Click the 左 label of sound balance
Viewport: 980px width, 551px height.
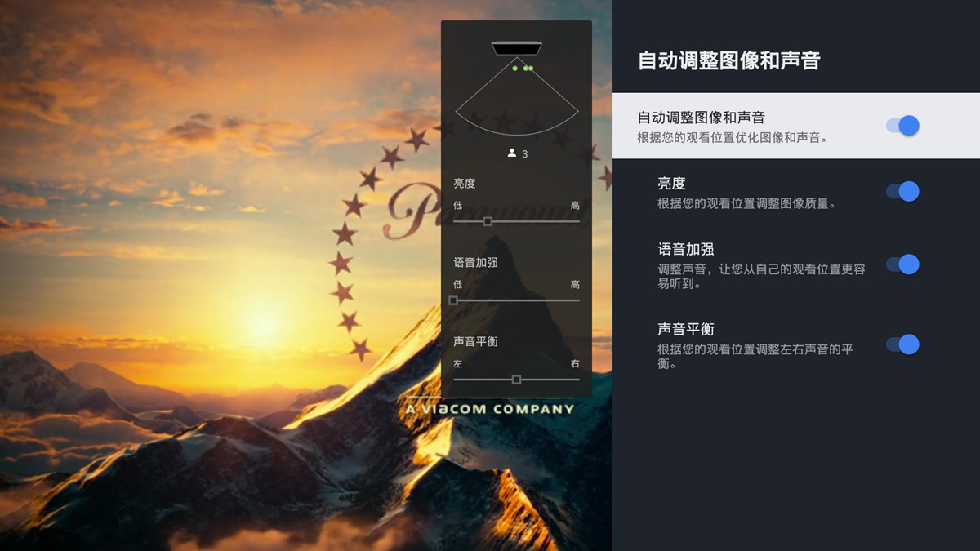[457, 364]
